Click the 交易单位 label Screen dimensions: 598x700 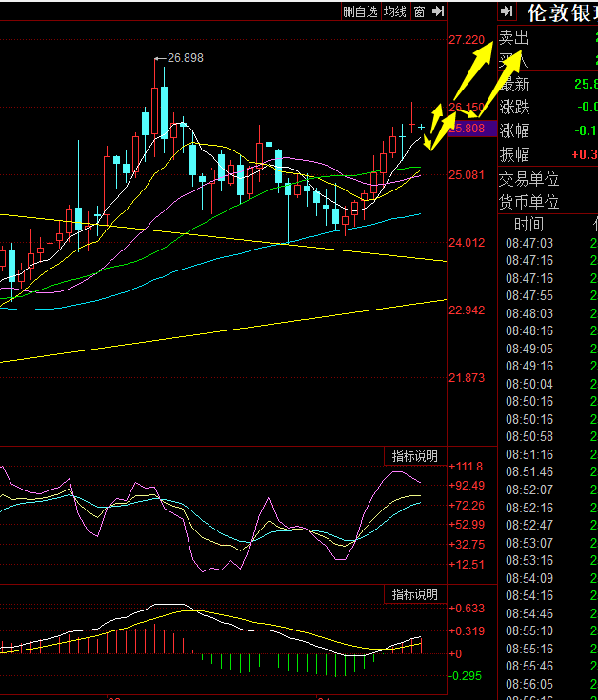(x=528, y=179)
